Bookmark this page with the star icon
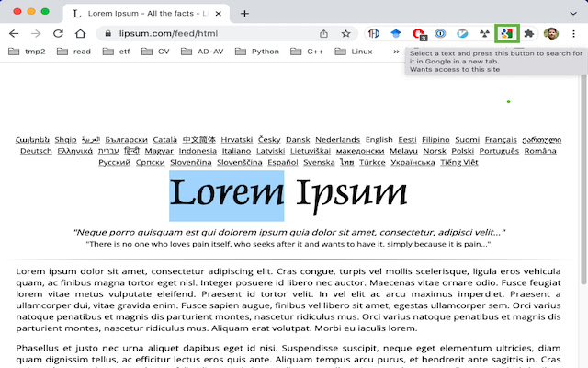This screenshot has width=588, height=368. coord(346,33)
